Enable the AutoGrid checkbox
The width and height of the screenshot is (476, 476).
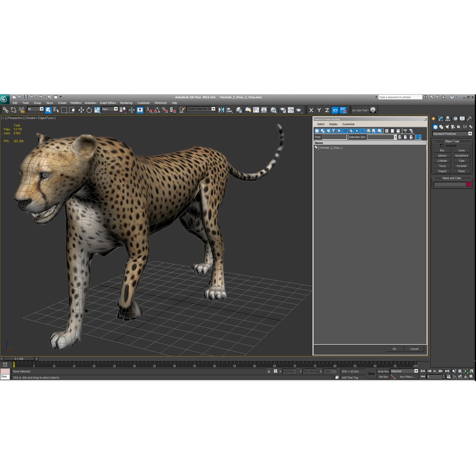pos(442,146)
